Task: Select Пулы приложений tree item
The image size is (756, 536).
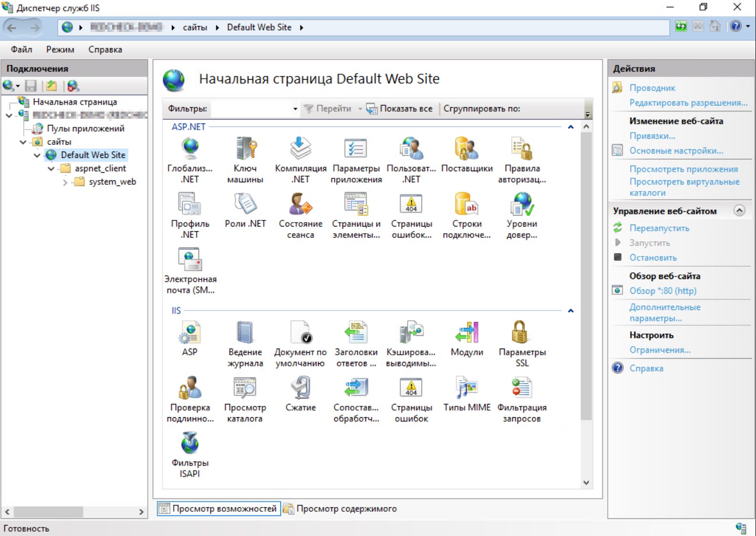Action: click(85, 128)
